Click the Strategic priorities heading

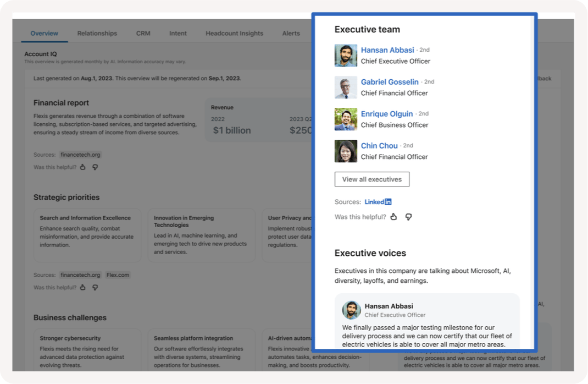coord(66,198)
